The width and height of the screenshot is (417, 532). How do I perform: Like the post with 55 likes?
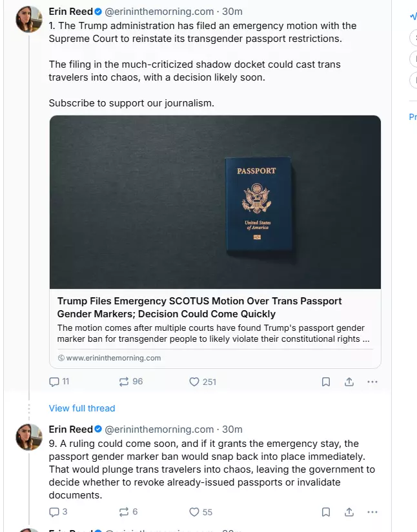(x=194, y=512)
